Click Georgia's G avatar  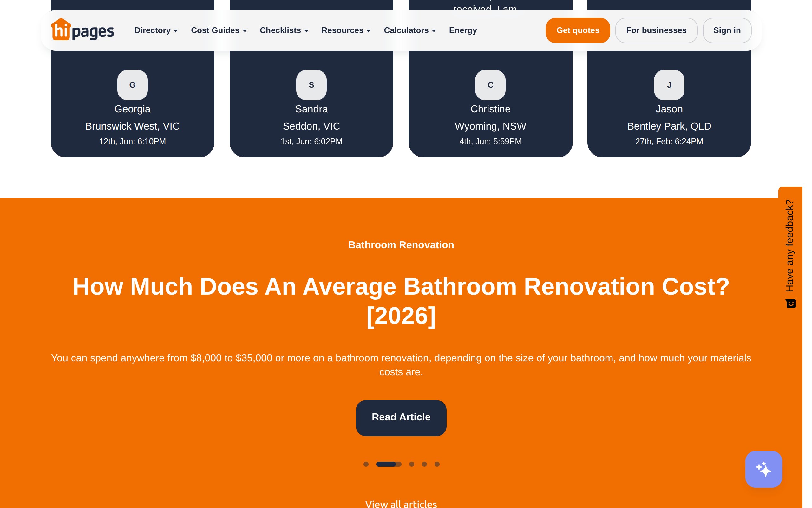(x=133, y=85)
